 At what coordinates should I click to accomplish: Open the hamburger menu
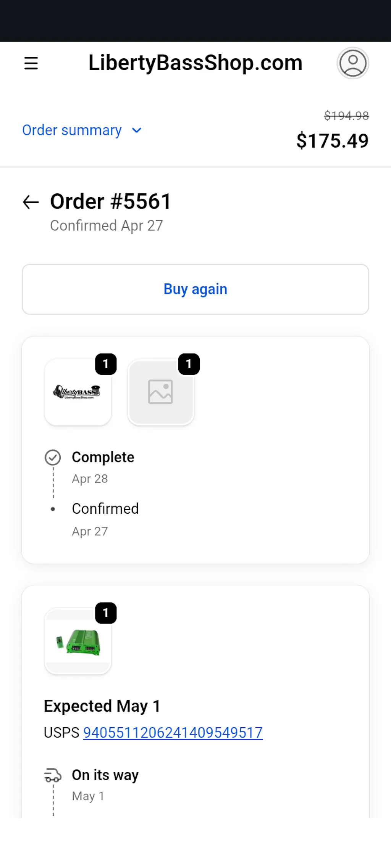tap(31, 63)
